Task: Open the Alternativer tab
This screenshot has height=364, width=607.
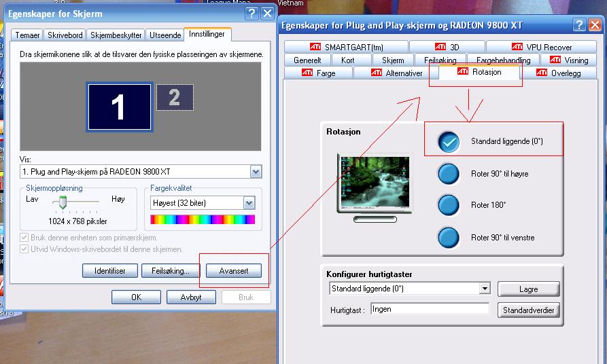Action: (x=396, y=73)
